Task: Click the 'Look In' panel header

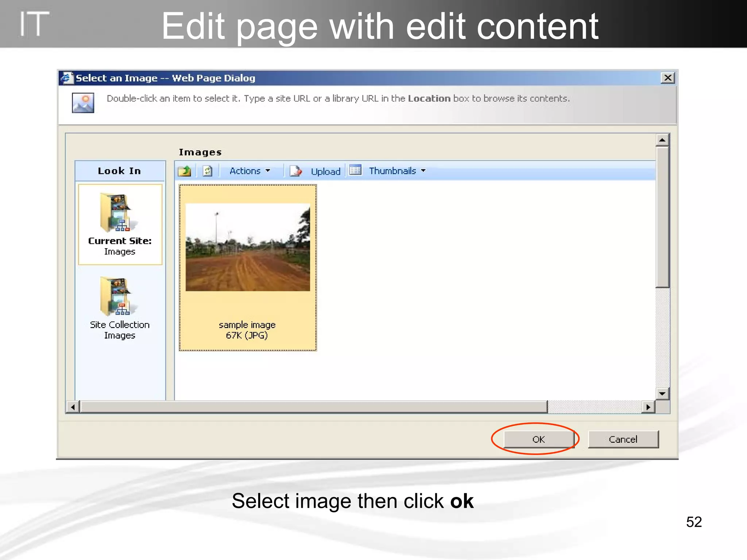Action: click(x=120, y=171)
